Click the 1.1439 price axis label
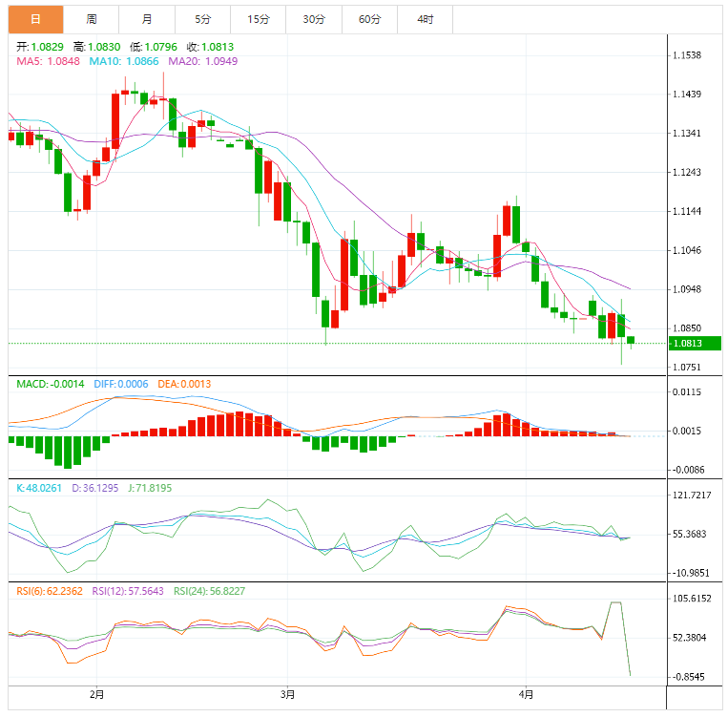 coord(687,95)
